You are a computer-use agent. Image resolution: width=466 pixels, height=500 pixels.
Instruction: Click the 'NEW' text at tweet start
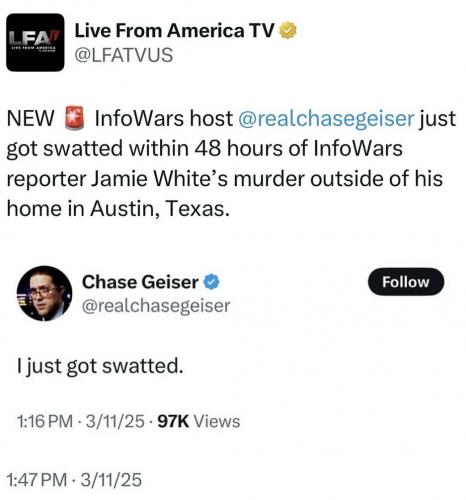coord(30,119)
